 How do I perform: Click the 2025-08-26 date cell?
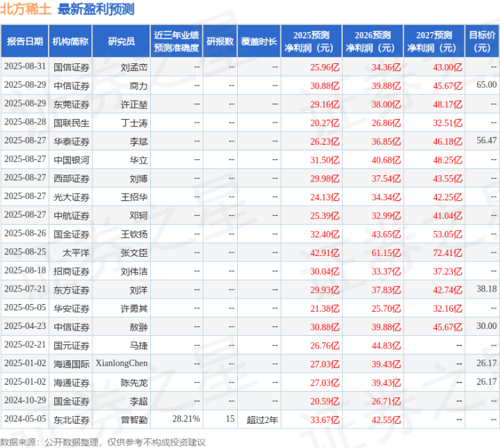(25, 233)
